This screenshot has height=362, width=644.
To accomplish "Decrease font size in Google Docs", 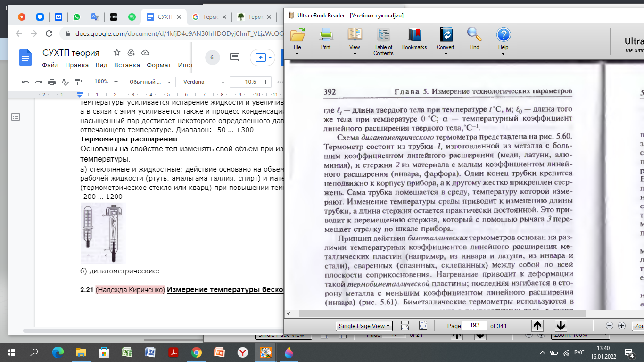I will 236,82.
